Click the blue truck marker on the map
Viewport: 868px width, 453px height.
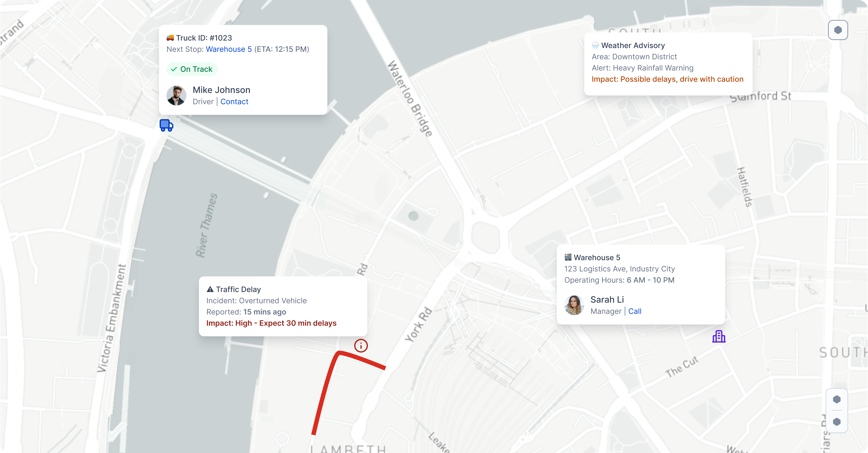(x=166, y=125)
